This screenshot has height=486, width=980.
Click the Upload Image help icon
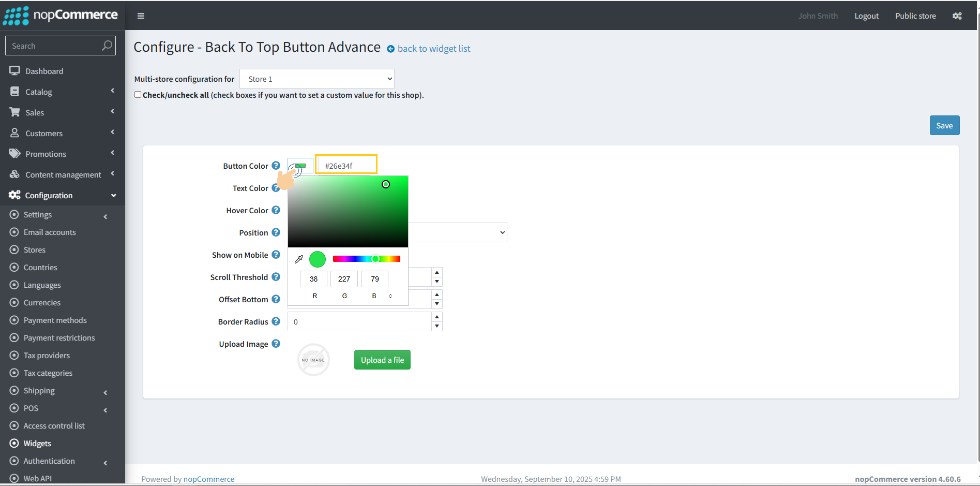click(276, 344)
